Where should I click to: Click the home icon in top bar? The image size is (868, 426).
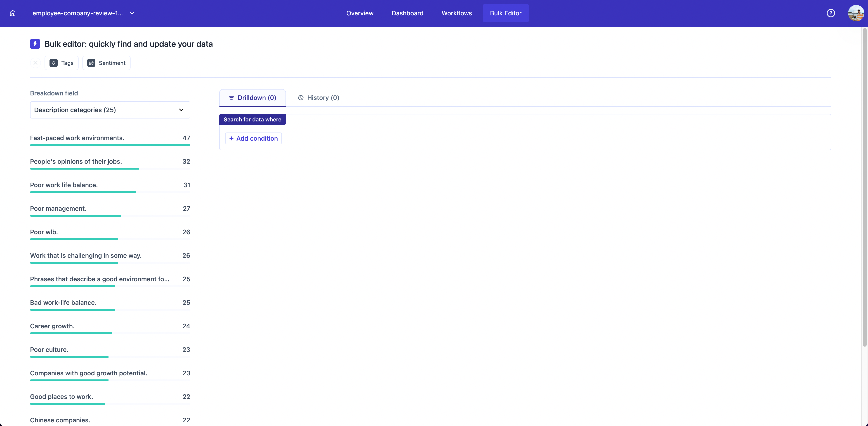point(12,13)
